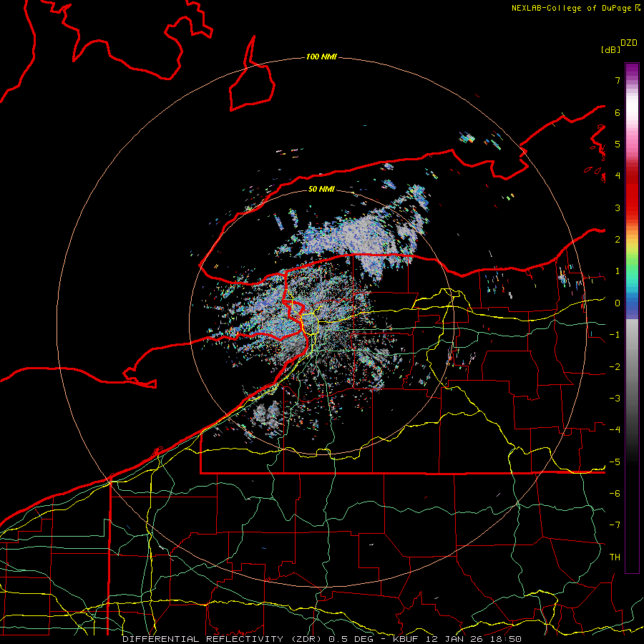Image resolution: width=644 pixels, height=644 pixels.
Task: Click the DZD legend title
Action: [x=629, y=43]
